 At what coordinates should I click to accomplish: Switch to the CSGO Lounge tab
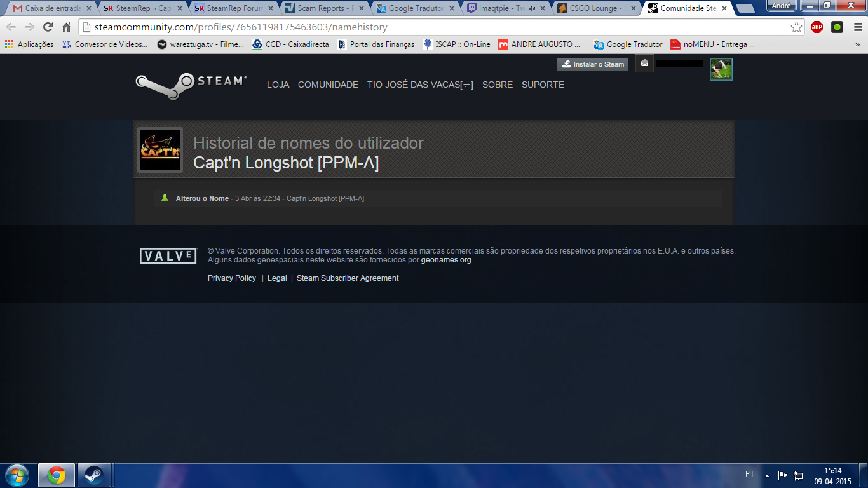pyautogui.click(x=594, y=8)
